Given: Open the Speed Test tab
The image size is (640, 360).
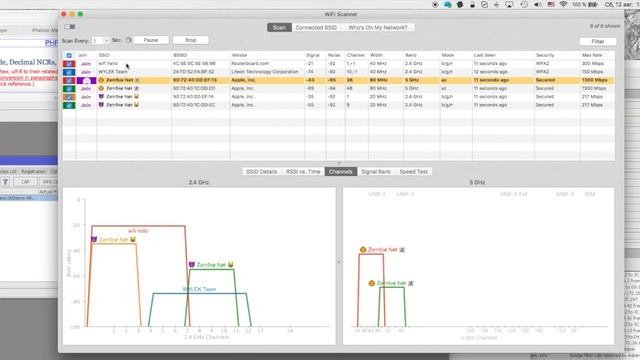Looking at the screenshot, I should pos(413,172).
